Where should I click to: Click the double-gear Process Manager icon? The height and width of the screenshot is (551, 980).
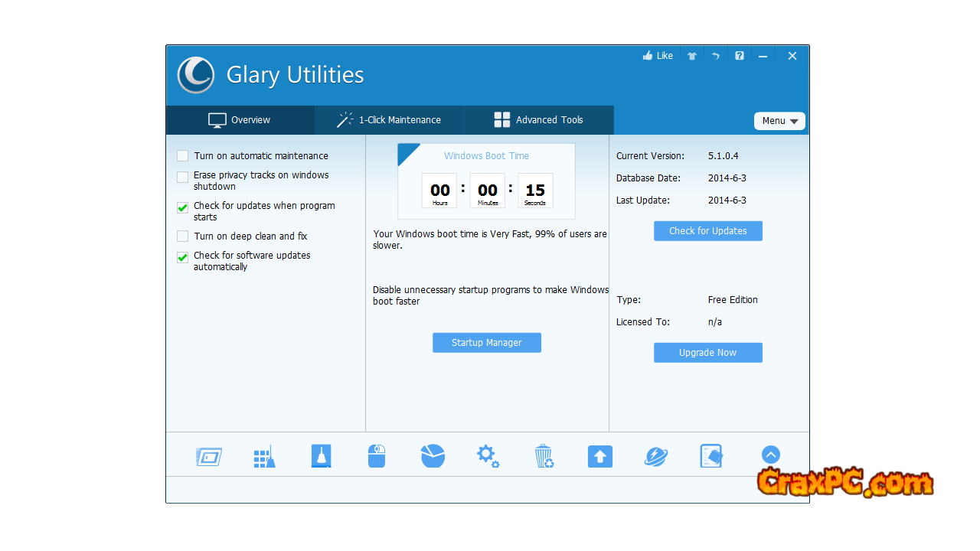(488, 457)
